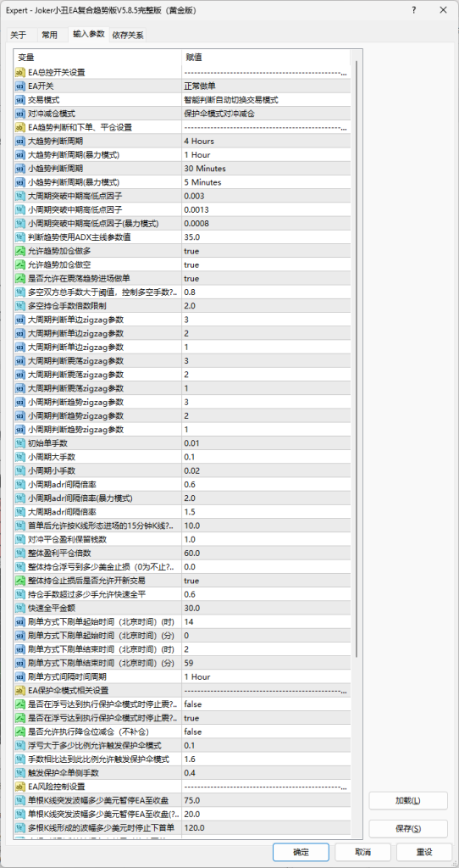
Task: Select the row 持仓手数超过多少手允许快速全平
Action: 182,594
